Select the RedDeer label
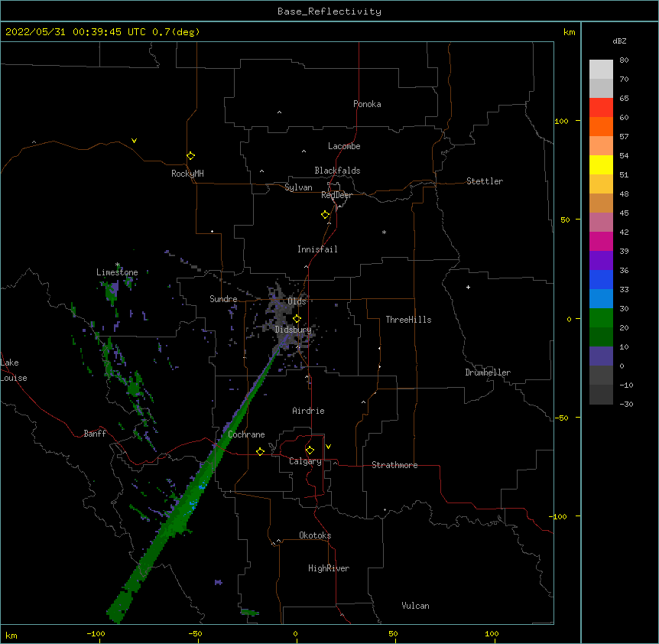This screenshot has width=659, height=644. pyautogui.click(x=336, y=195)
